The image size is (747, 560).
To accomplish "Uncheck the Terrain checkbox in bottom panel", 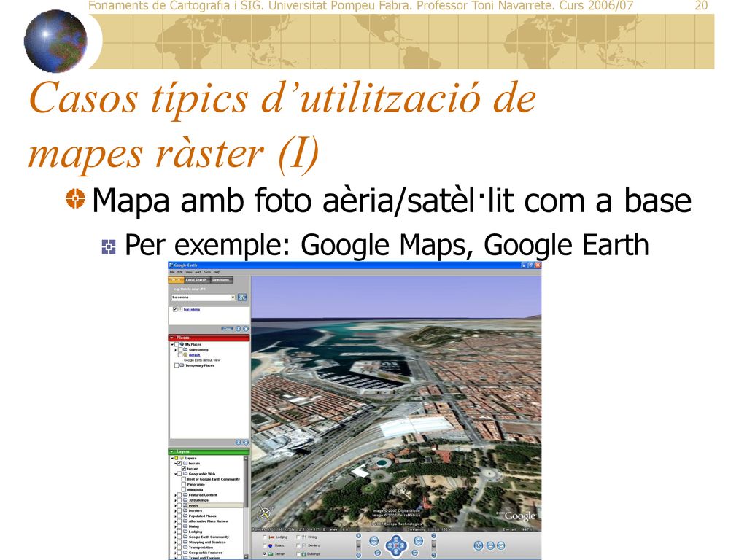I will click(265, 554).
